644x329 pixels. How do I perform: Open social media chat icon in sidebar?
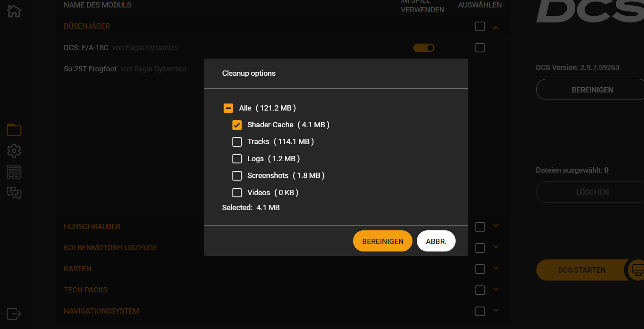(x=14, y=193)
